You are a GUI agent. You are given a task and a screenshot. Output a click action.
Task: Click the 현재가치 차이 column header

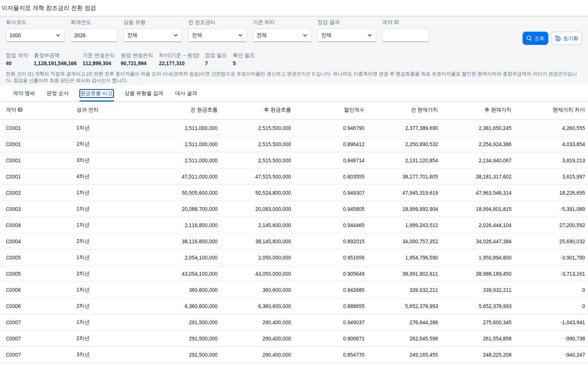569,110
